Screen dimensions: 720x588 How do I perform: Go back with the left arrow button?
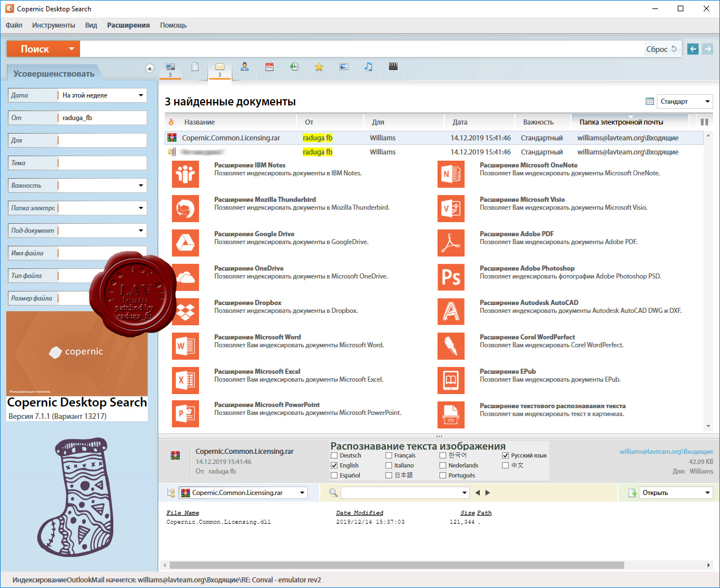(x=693, y=49)
